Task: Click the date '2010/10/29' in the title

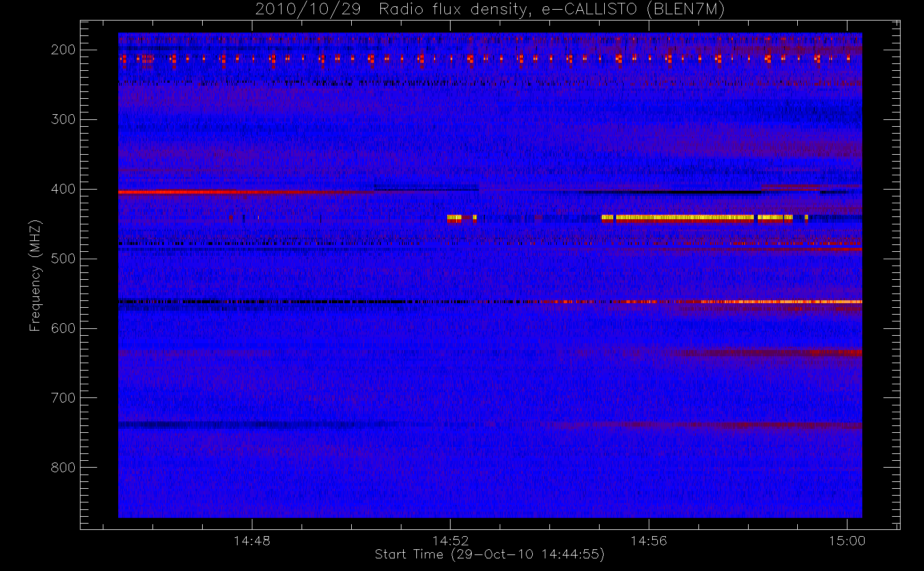Action: 308,9
